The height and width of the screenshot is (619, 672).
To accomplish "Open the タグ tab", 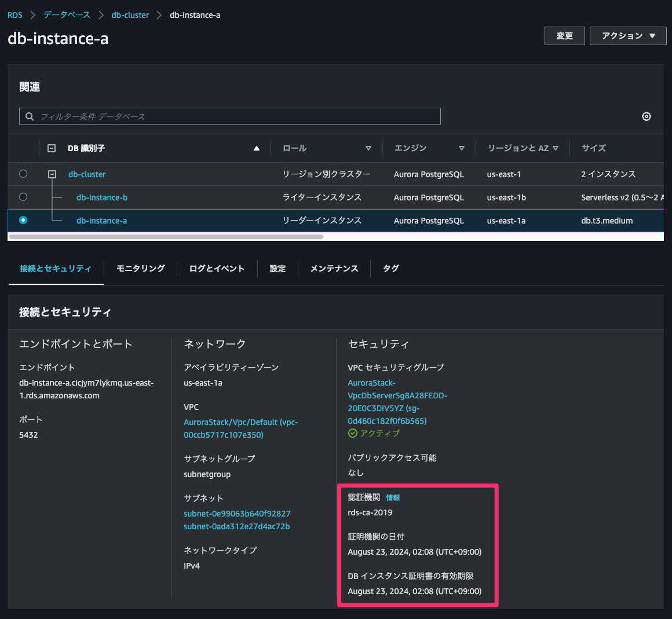I will (390, 268).
